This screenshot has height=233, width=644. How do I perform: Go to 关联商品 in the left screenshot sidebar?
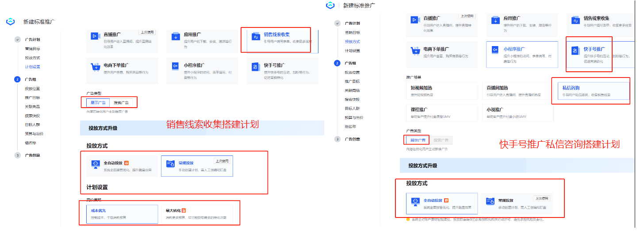coord(32,107)
